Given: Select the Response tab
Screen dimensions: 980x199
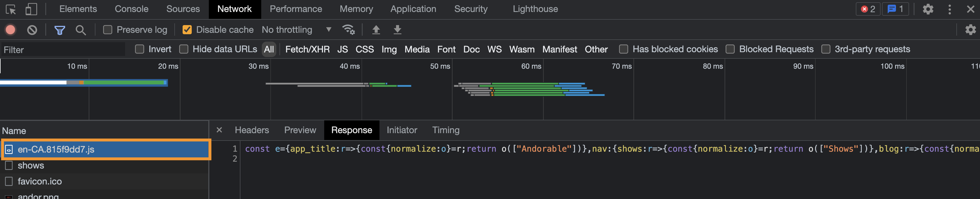Looking at the screenshot, I should coord(352,130).
